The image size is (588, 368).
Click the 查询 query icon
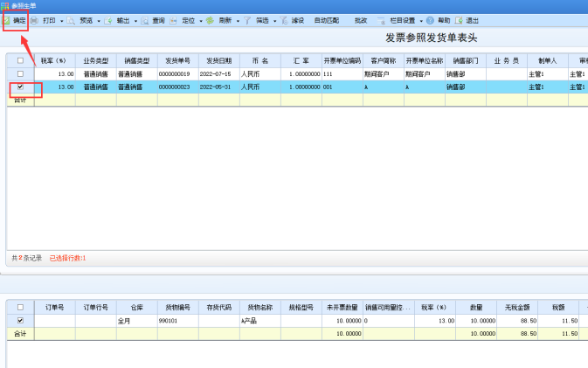pyautogui.click(x=144, y=21)
